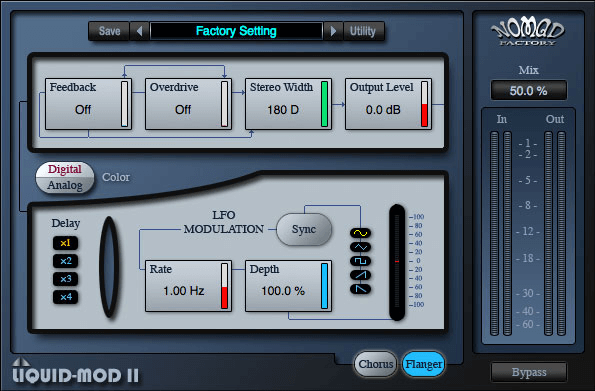Go to previous preset with left arrow

click(x=139, y=31)
